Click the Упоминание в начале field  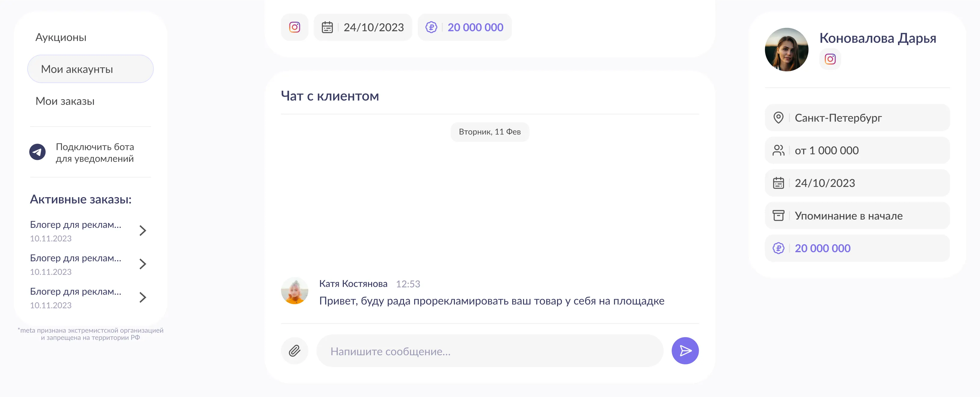(x=857, y=215)
